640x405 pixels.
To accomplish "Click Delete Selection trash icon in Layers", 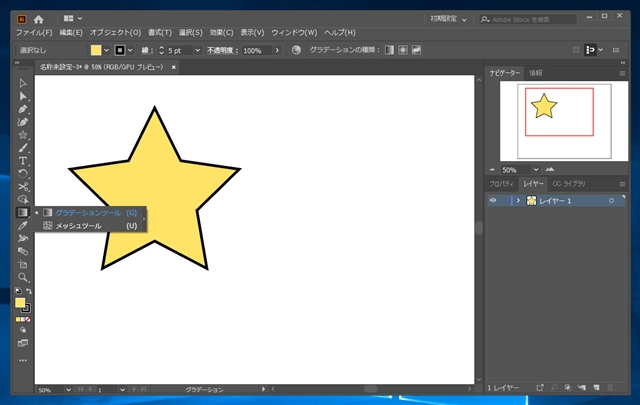I will coord(610,387).
